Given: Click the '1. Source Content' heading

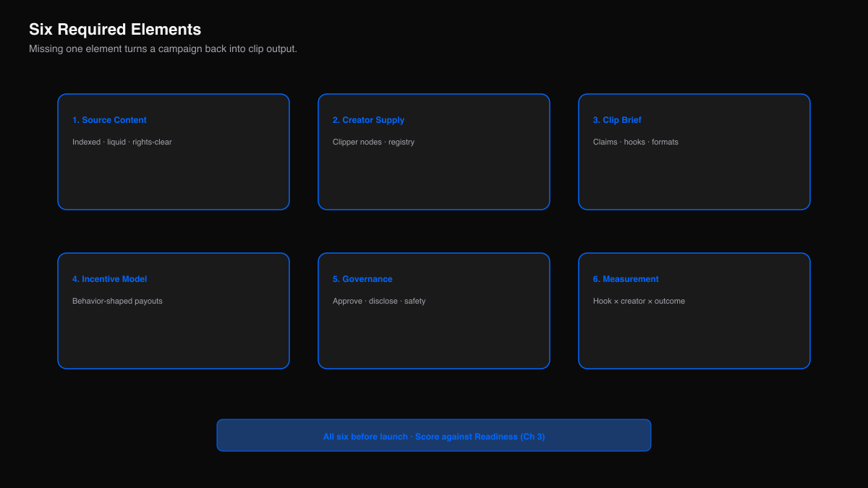Looking at the screenshot, I should tap(109, 120).
